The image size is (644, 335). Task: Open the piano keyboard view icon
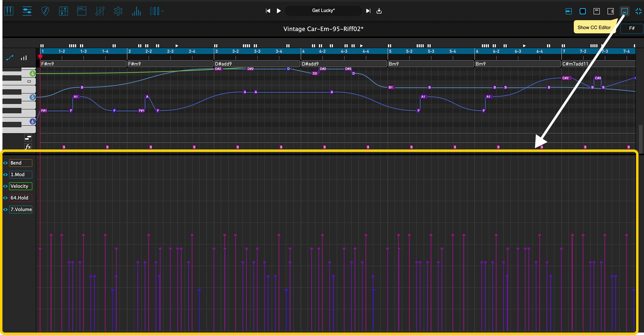click(9, 11)
